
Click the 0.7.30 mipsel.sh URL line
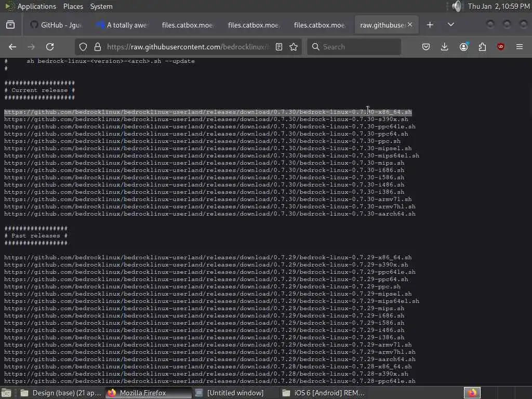coord(208,148)
